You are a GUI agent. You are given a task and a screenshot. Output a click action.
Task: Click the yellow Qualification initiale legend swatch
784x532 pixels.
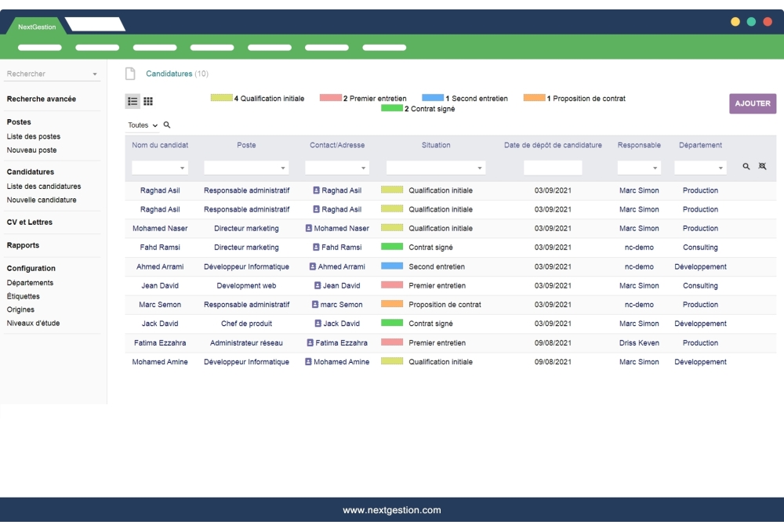pos(221,99)
